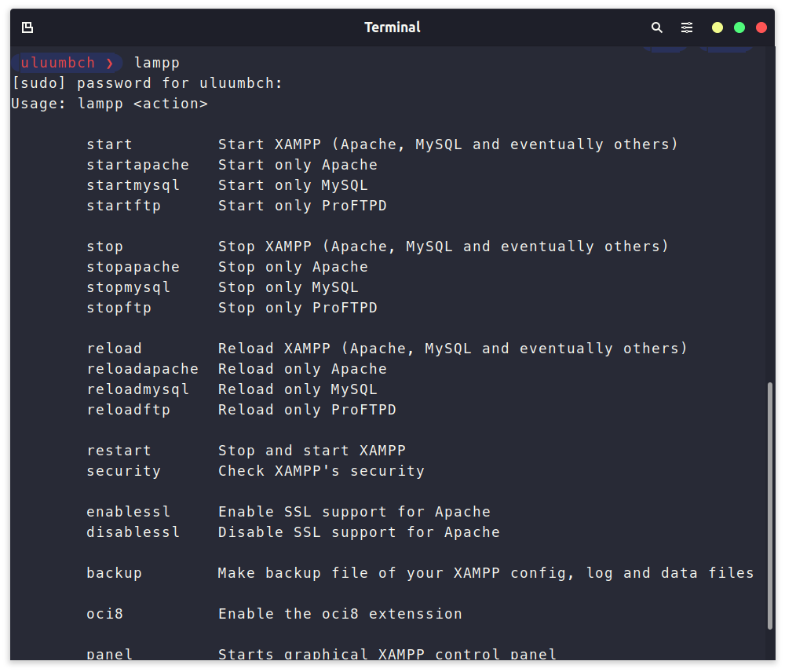Click the typed 'lampp' command

[157, 63]
